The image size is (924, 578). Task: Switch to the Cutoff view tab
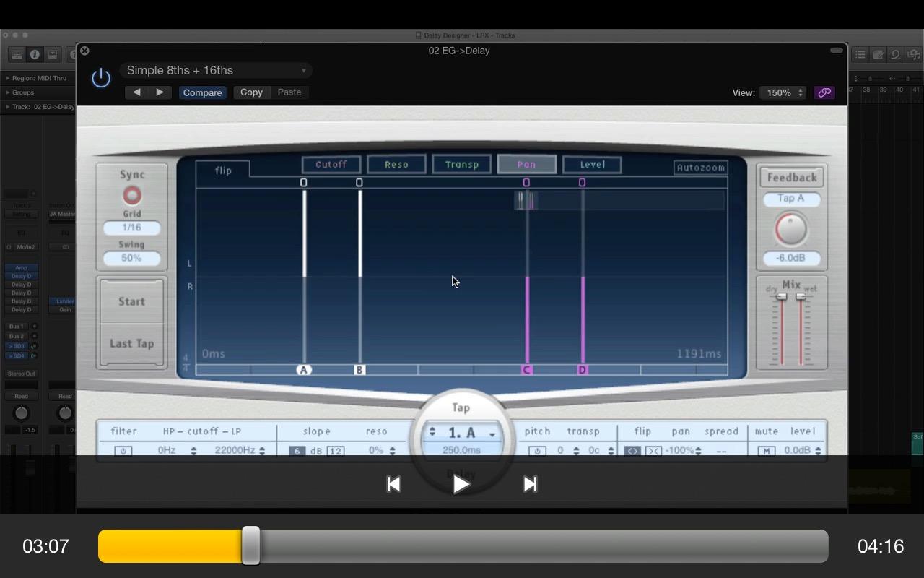(x=331, y=164)
